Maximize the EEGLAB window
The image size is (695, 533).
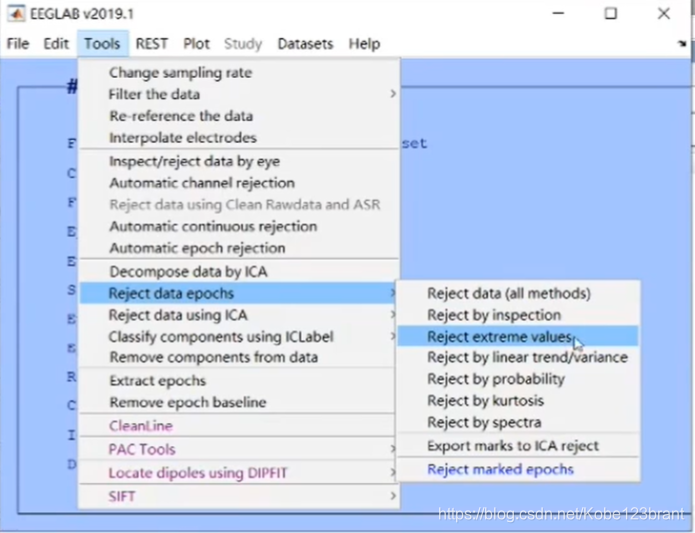(611, 13)
